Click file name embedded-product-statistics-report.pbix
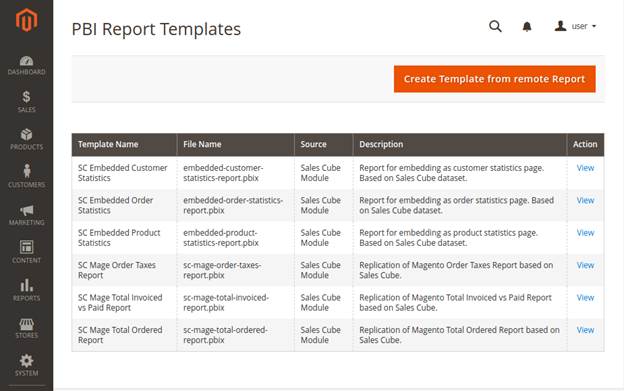 (221, 238)
